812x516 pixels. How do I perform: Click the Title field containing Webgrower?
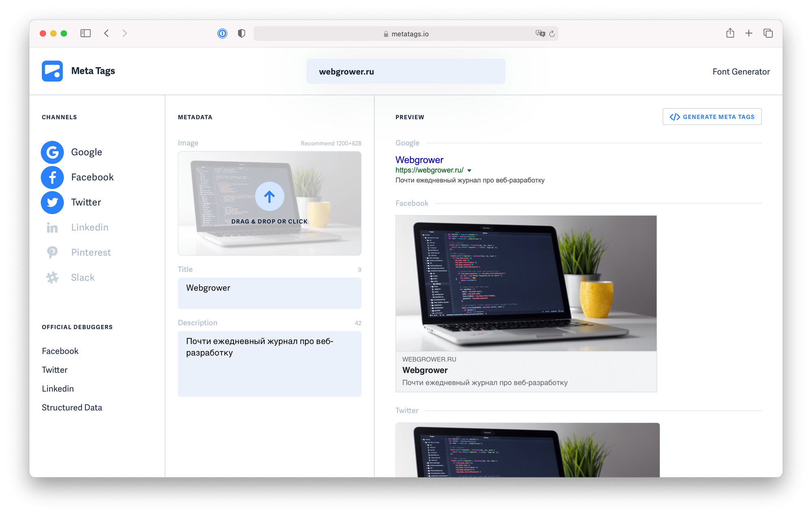click(x=270, y=293)
